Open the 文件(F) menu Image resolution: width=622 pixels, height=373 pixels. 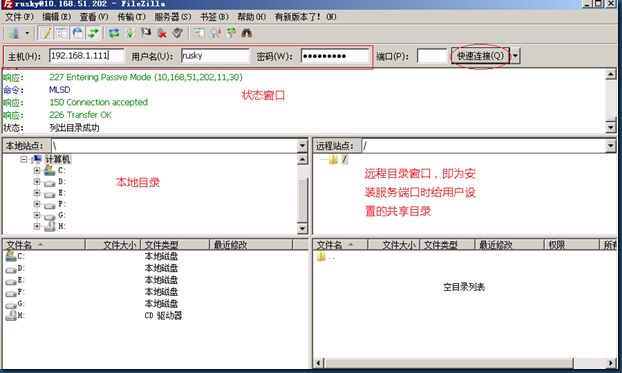[19, 17]
